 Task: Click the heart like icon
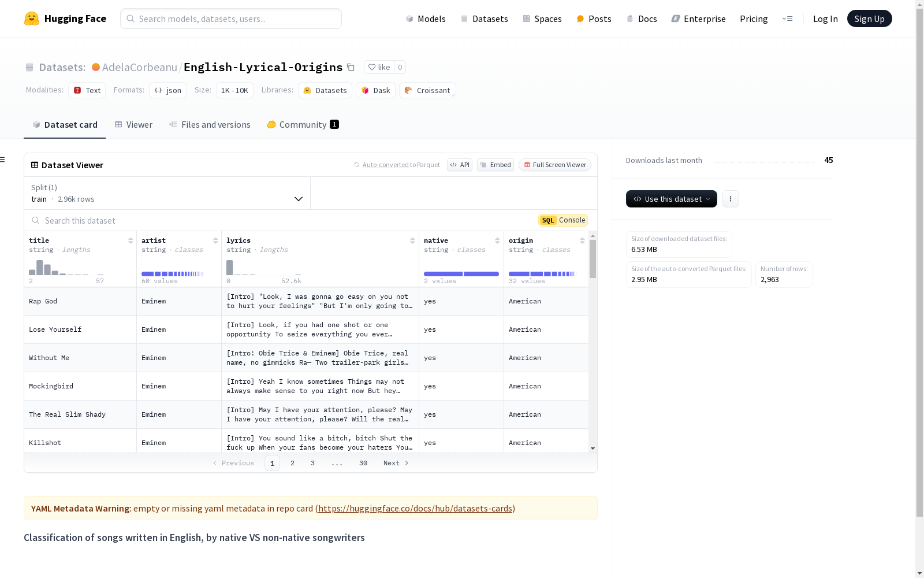tap(372, 67)
